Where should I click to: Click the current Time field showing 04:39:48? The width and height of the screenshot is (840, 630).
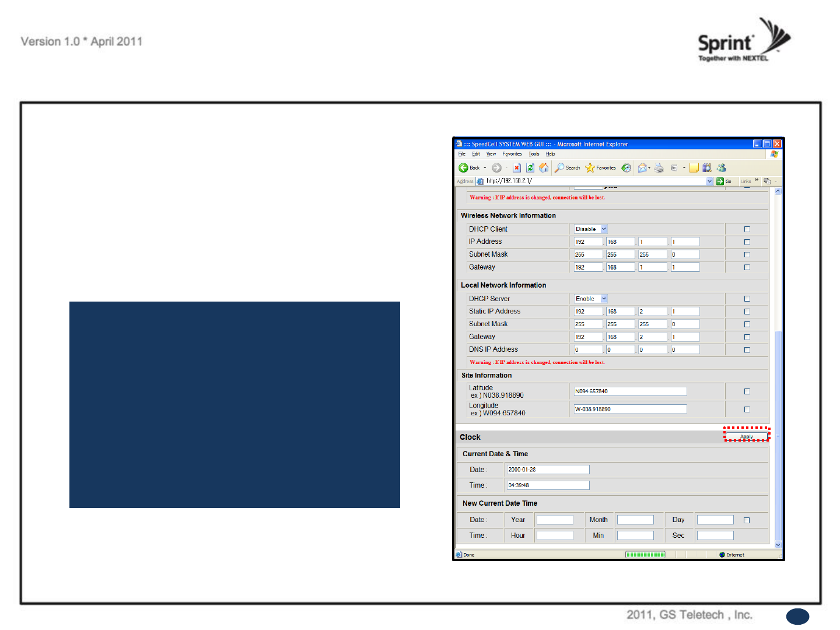(x=548, y=485)
